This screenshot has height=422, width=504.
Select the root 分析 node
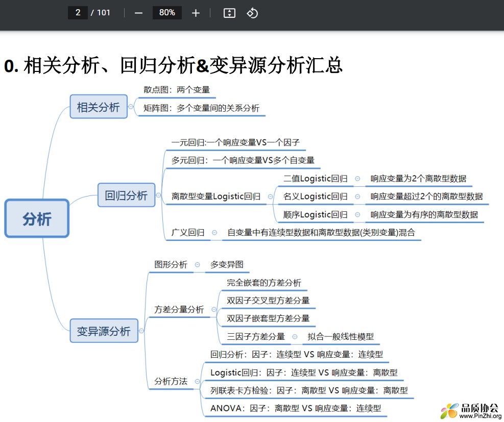click(x=37, y=218)
